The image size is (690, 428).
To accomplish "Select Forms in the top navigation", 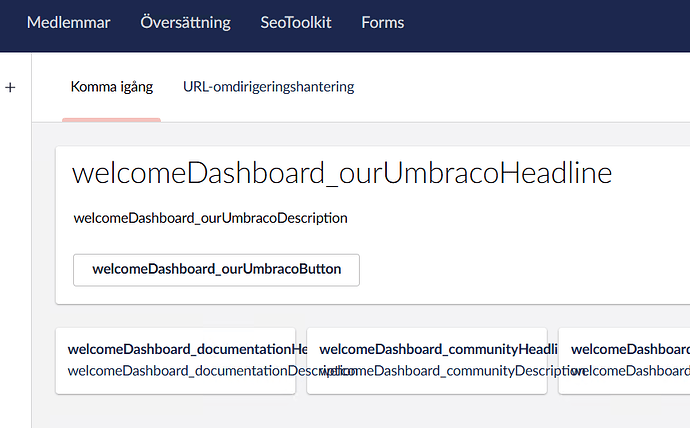I will (383, 22).
